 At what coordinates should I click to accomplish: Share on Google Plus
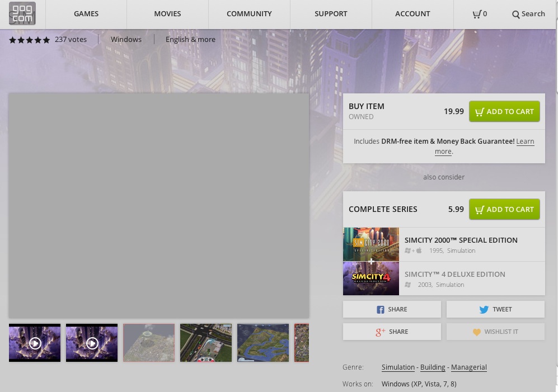click(392, 332)
